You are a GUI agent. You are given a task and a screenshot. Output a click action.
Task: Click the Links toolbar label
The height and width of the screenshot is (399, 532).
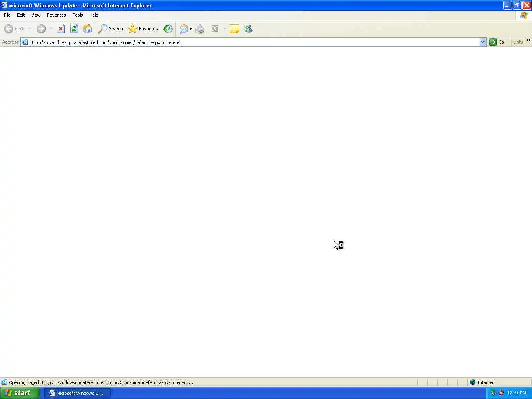518,42
